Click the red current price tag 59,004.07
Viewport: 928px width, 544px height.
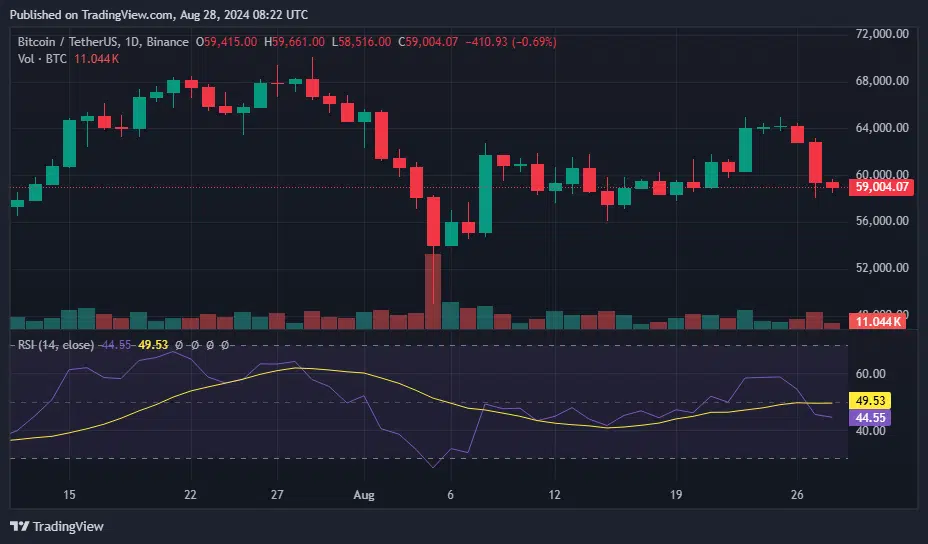pos(881,187)
